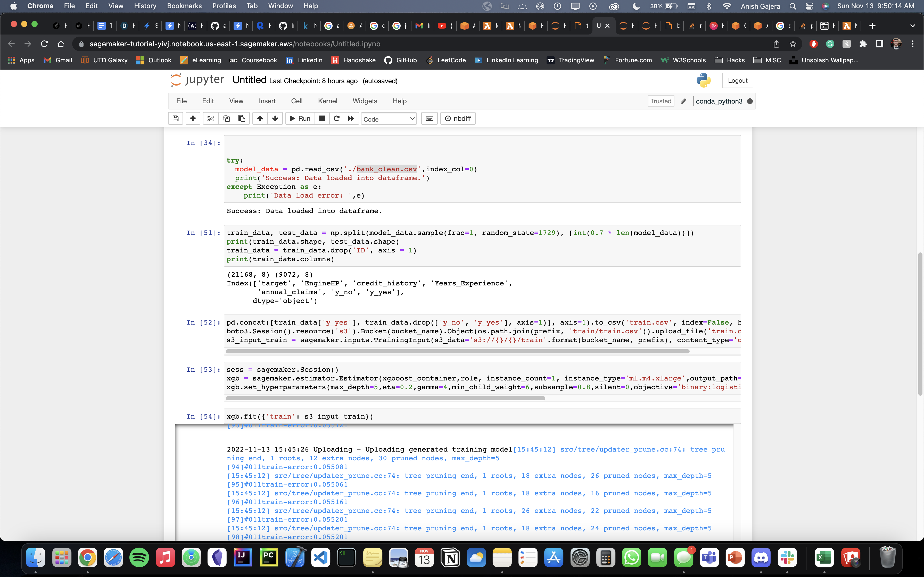Move selected cell up arrow
924x577 pixels.
[260, 118]
